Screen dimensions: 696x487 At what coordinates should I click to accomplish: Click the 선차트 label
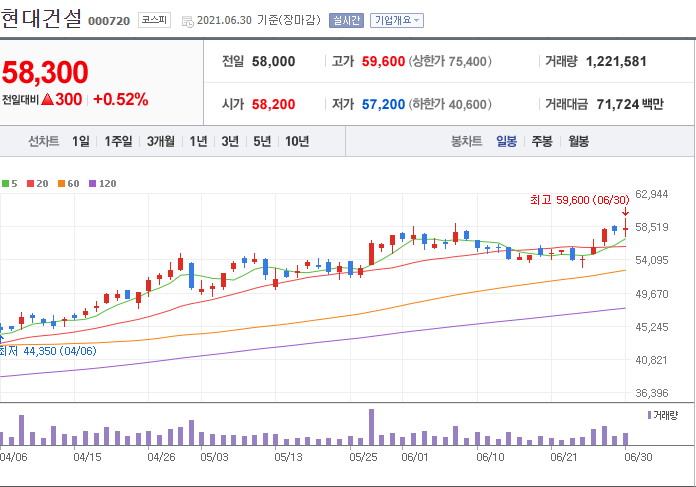click(x=44, y=141)
